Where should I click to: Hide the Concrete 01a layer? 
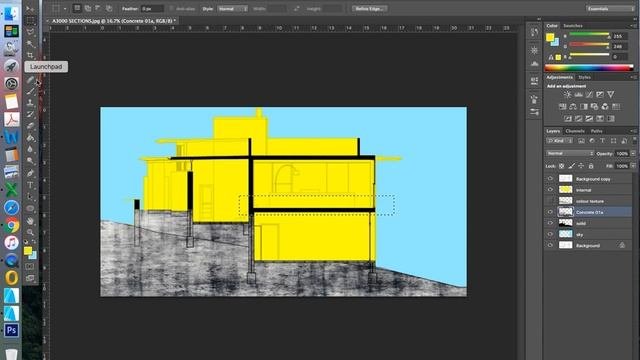tap(550, 212)
